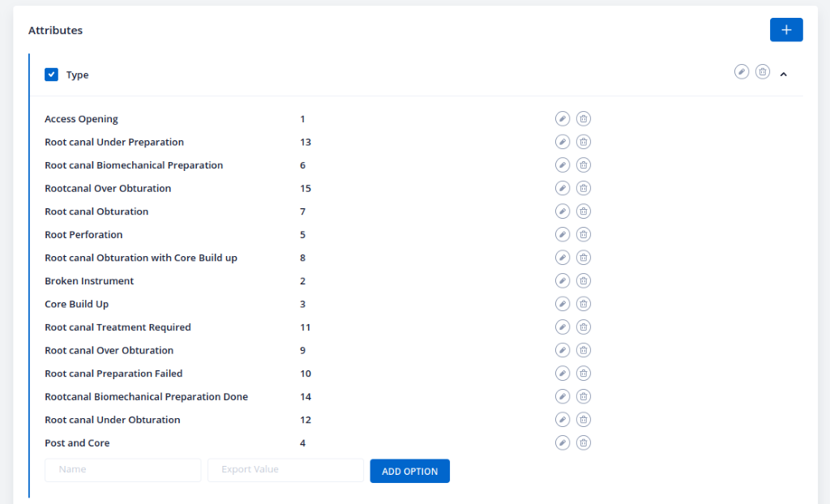Click the edit icon for Access Opening
Screen dimensions: 830x504
[x=563, y=119]
